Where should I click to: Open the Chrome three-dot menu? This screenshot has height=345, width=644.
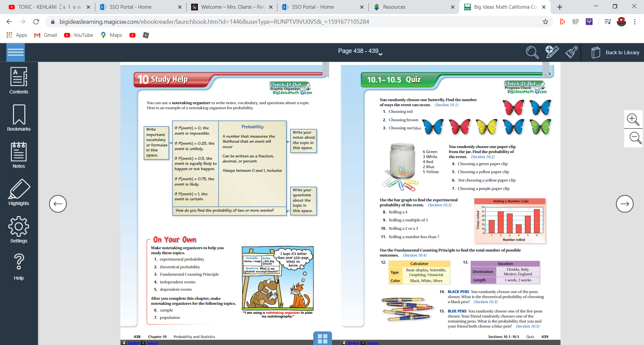[635, 22]
